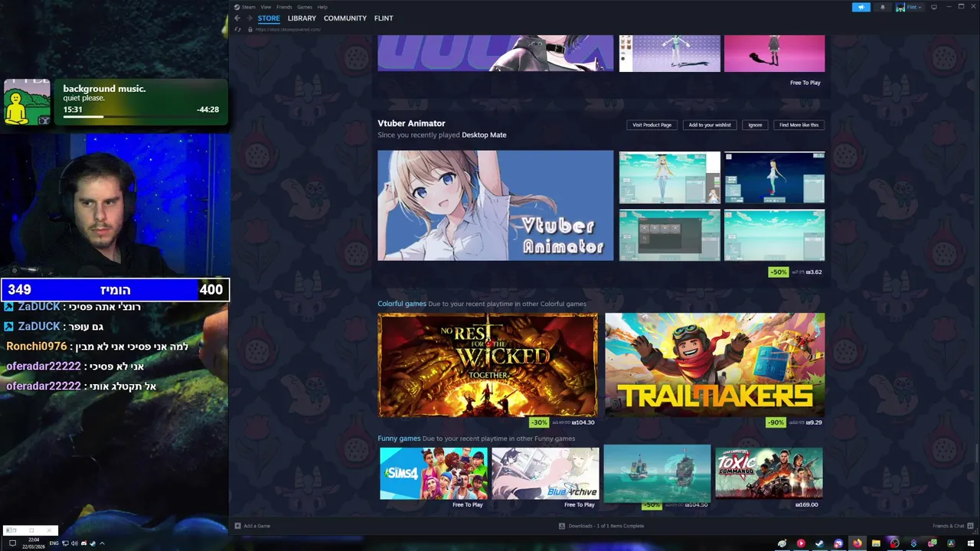Click Visit Product Page button

coord(652,125)
